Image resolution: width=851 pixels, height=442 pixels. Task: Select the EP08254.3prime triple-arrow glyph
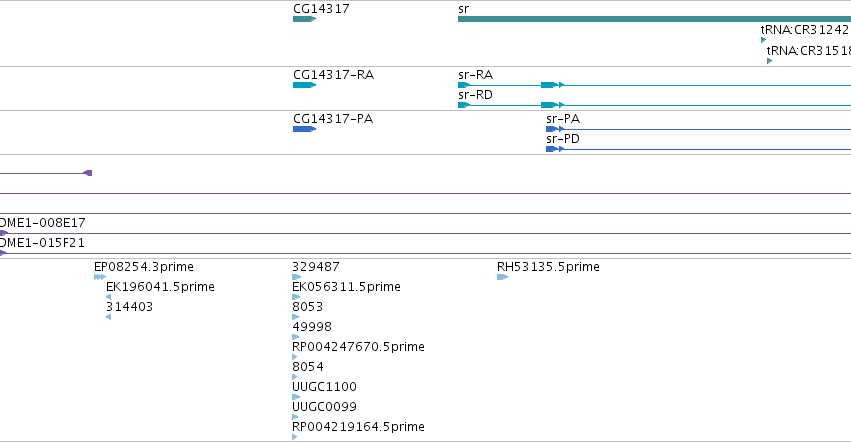[100, 277]
